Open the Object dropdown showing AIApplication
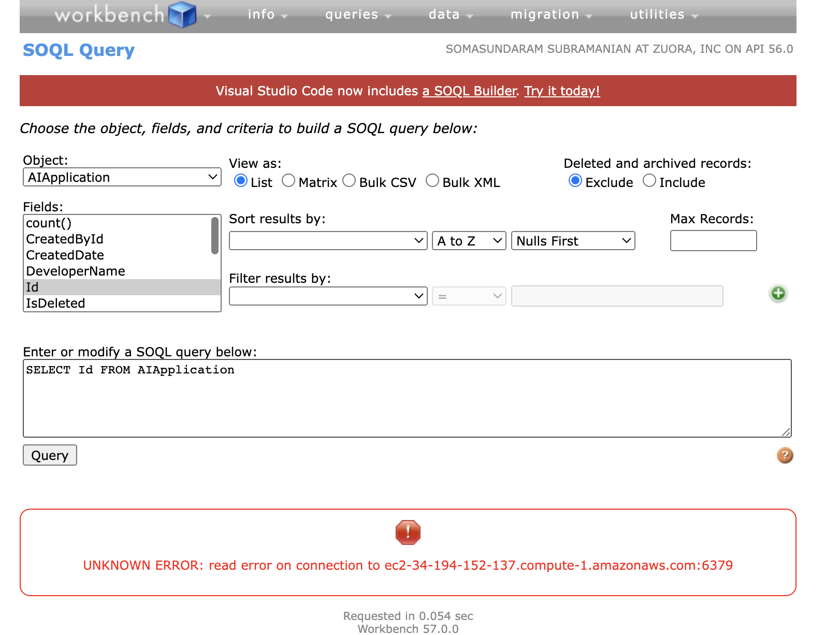This screenshot has width=840, height=635. tap(122, 177)
